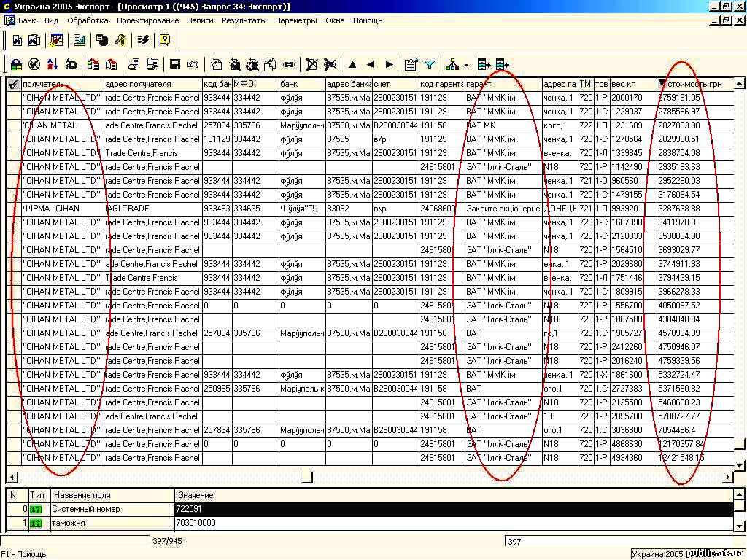Click the black up triangle navigation icon
The height and width of the screenshot is (560, 747).
tap(352, 64)
